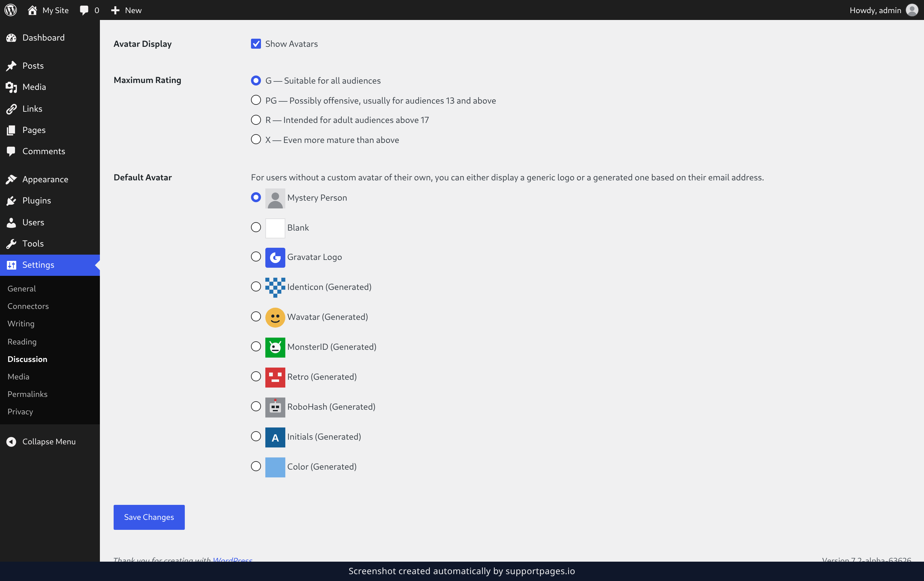
Task: Click the Links chain icon
Action: 12,109
